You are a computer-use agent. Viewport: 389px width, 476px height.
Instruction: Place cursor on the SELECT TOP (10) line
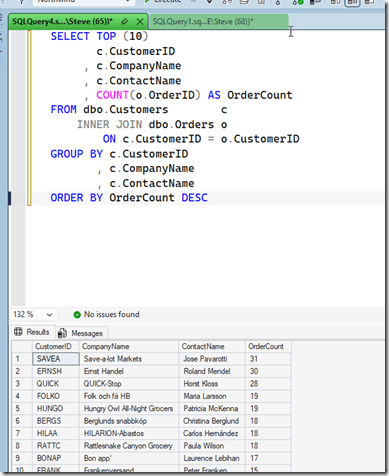click(x=99, y=36)
